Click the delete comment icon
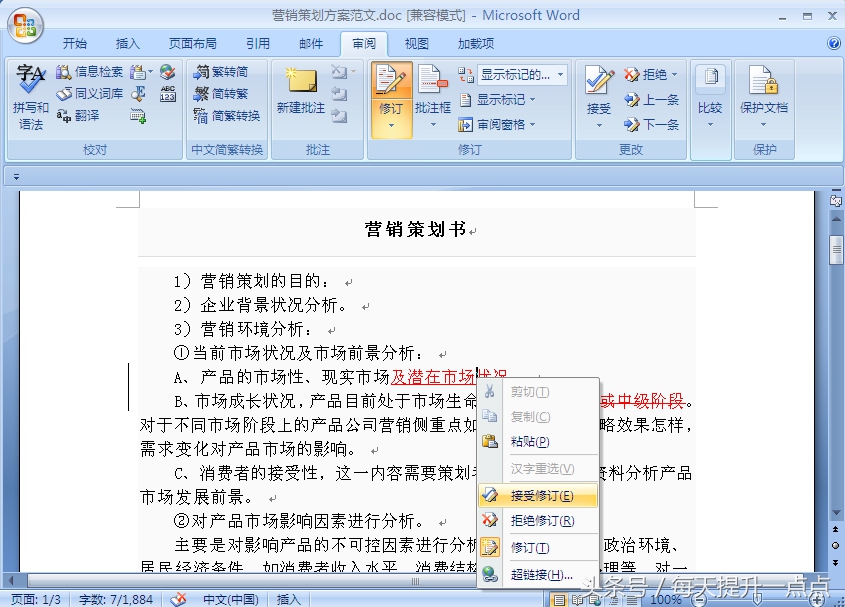Viewport: 845px width, 607px height. tap(339, 72)
